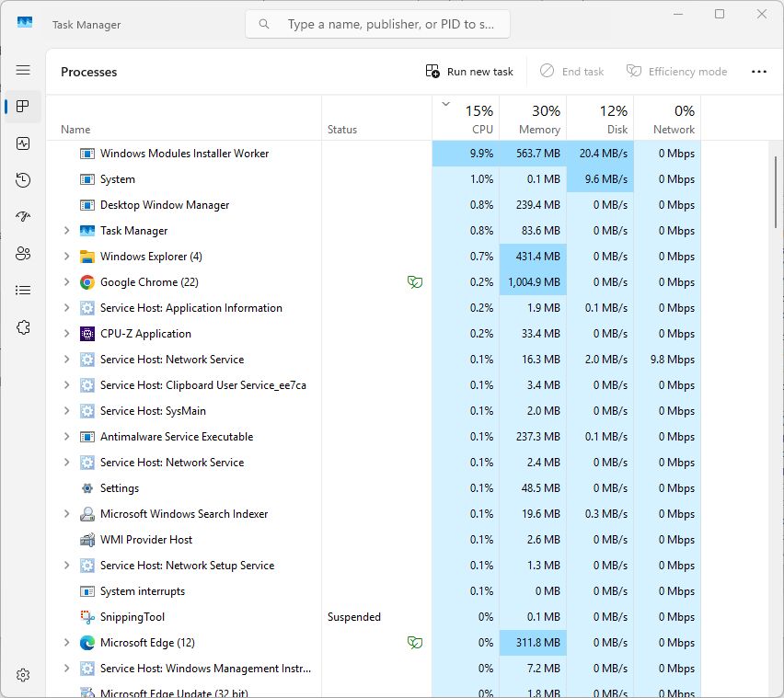
Task: Expand the Windows Explorer process group
Action: tap(66, 257)
